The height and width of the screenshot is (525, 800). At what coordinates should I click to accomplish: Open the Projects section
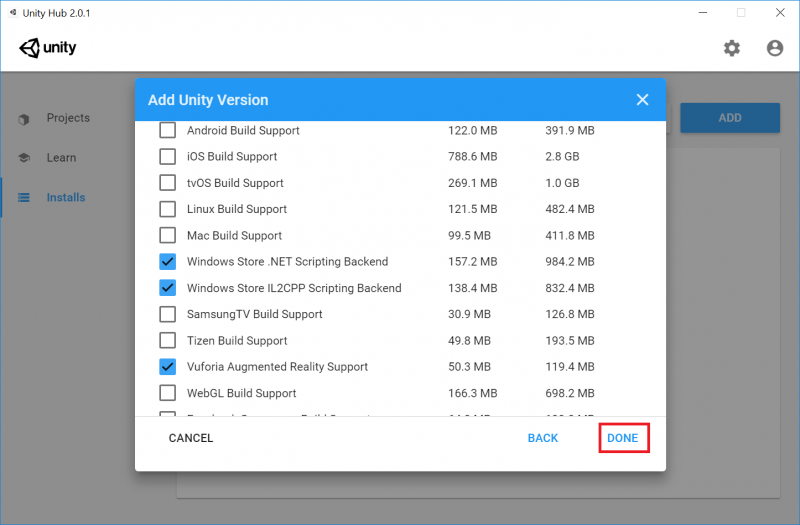(68, 118)
